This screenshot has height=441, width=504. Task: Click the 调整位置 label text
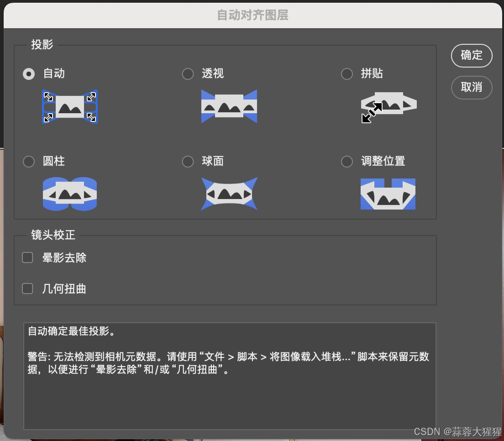(x=383, y=161)
